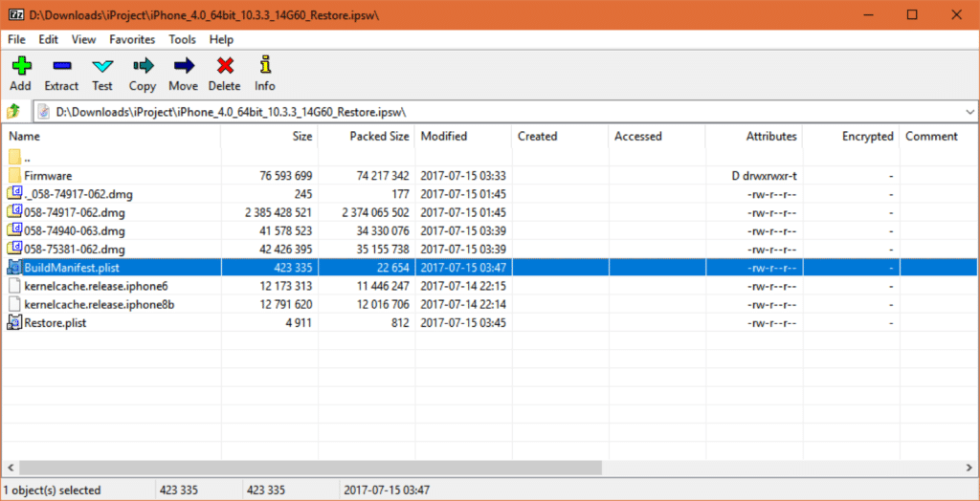Click the red Delete X icon

pos(225,66)
